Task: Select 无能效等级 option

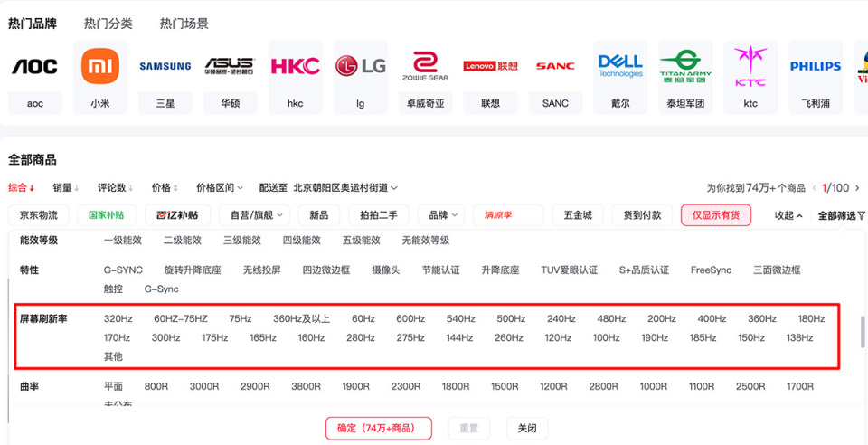Action: pos(426,241)
